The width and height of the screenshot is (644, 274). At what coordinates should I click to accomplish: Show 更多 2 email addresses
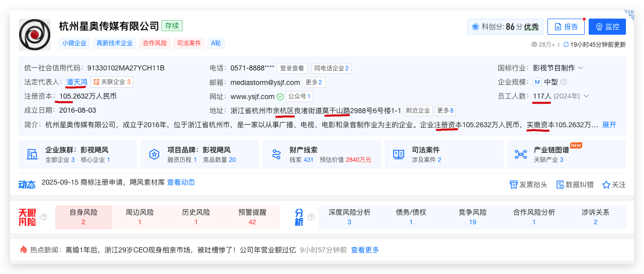314,82
